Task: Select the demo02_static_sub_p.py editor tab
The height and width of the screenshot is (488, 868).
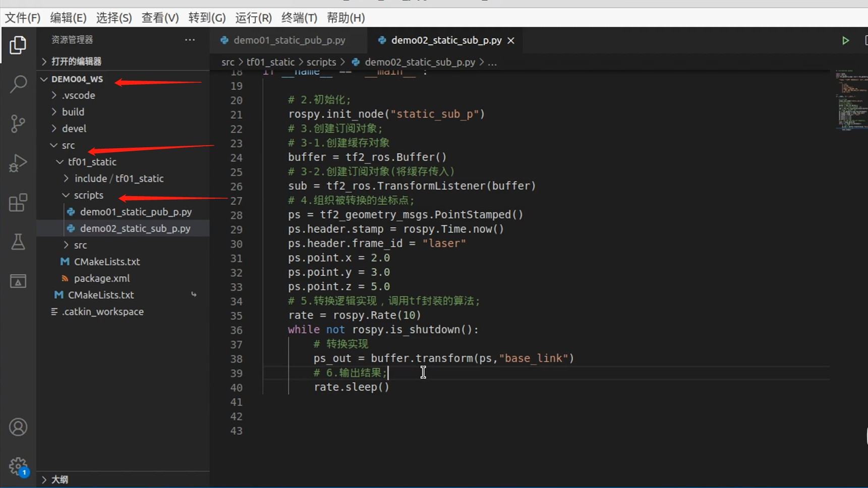Action: point(446,40)
